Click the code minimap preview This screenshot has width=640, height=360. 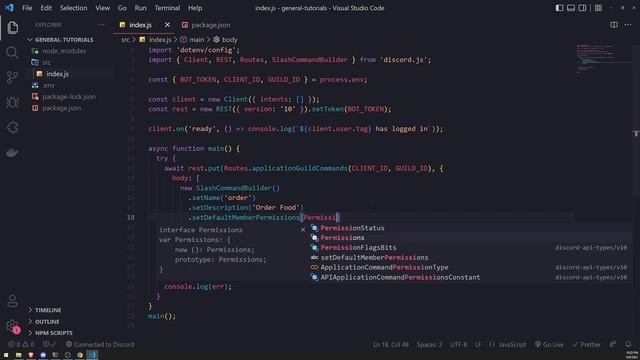point(603,59)
